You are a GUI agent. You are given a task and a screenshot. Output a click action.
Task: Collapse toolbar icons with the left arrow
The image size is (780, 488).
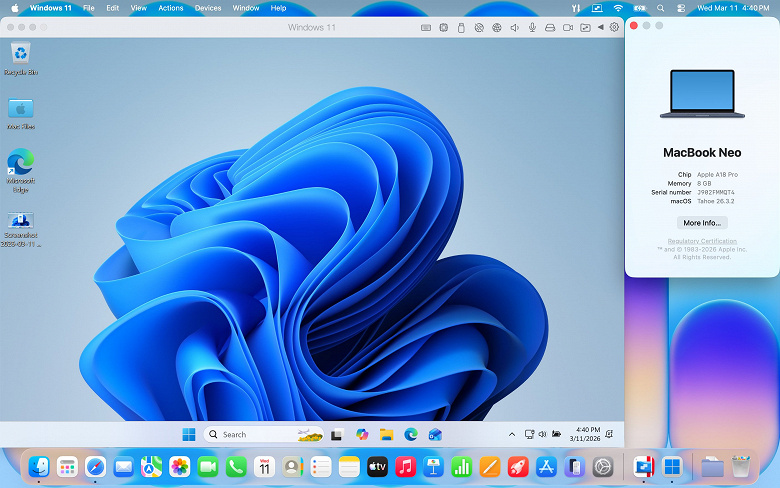600,28
